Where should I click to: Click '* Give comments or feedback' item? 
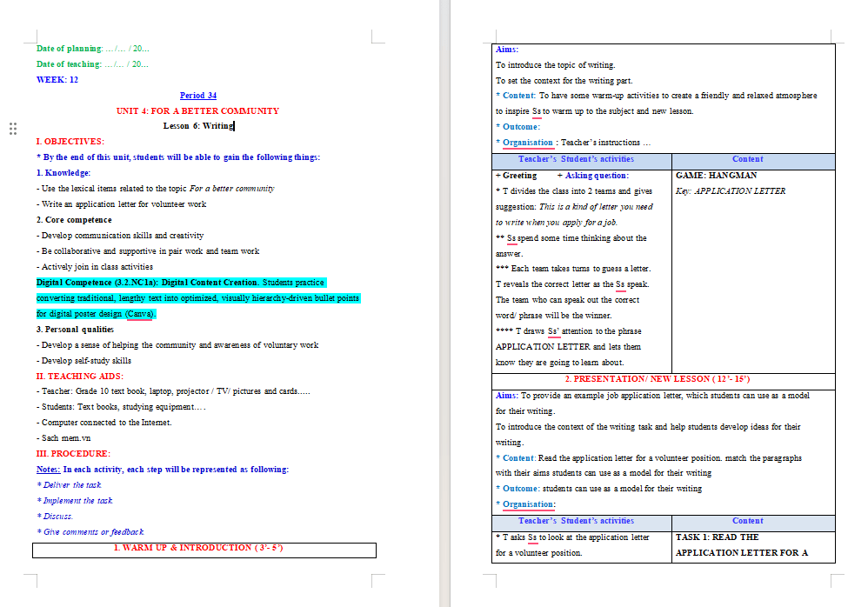point(90,531)
